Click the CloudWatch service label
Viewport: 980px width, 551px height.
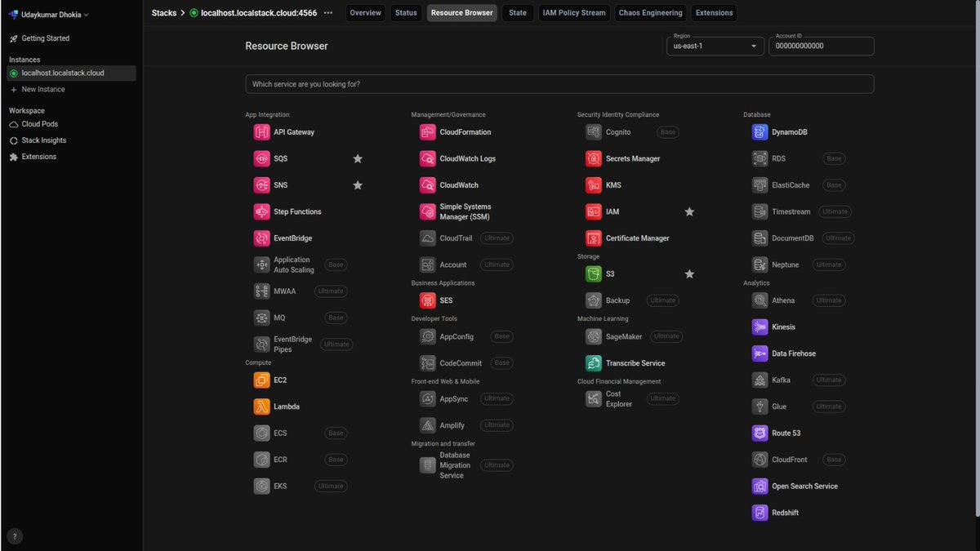(x=459, y=185)
